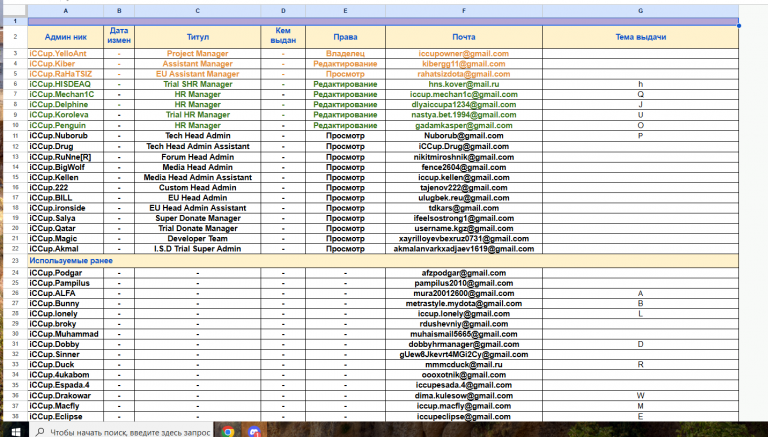Image resolution: width=768 pixels, height=437 pixels.
Task: Click the 'Админ ник' header cell
Action: coord(66,37)
